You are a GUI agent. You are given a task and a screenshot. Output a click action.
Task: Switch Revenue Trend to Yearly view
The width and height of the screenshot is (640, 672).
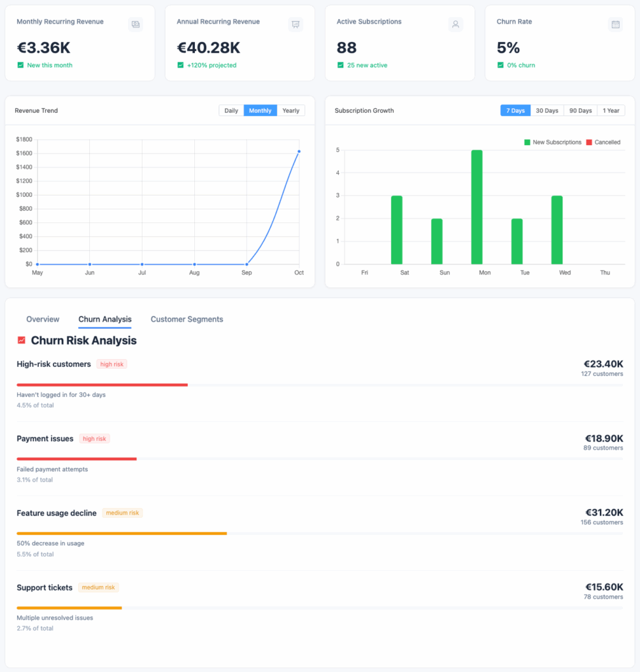(x=291, y=110)
